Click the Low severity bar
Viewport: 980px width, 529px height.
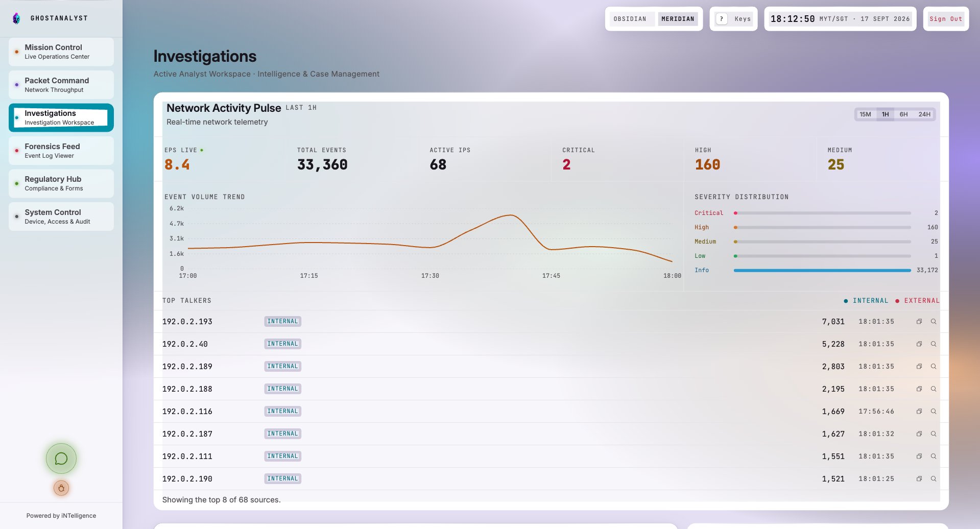(822, 256)
